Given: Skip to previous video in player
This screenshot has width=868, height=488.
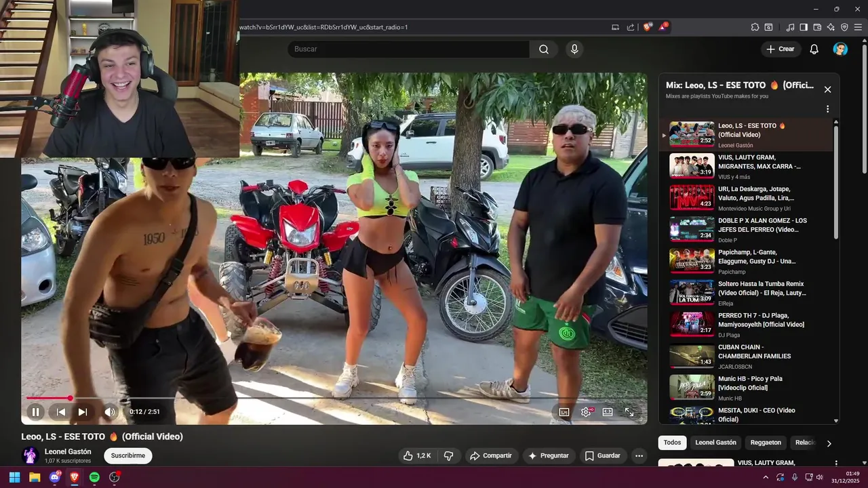Looking at the screenshot, I should pyautogui.click(x=61, y=411).
